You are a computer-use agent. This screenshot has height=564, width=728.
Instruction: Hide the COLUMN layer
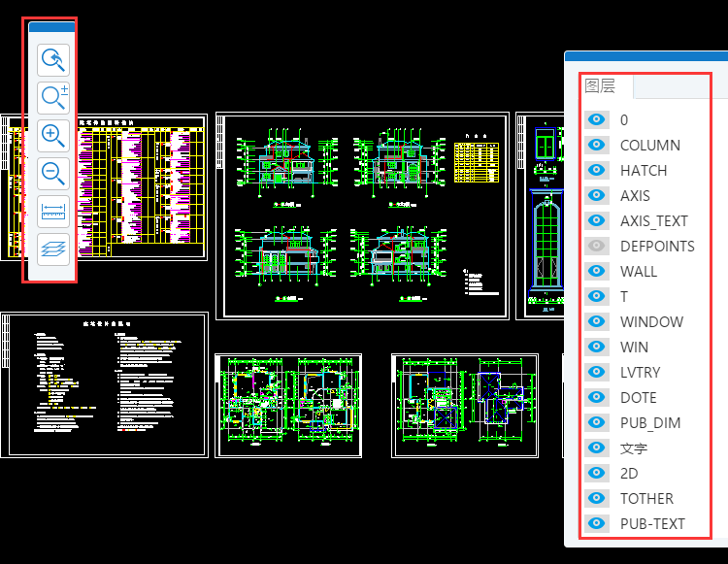pos(597,145)
